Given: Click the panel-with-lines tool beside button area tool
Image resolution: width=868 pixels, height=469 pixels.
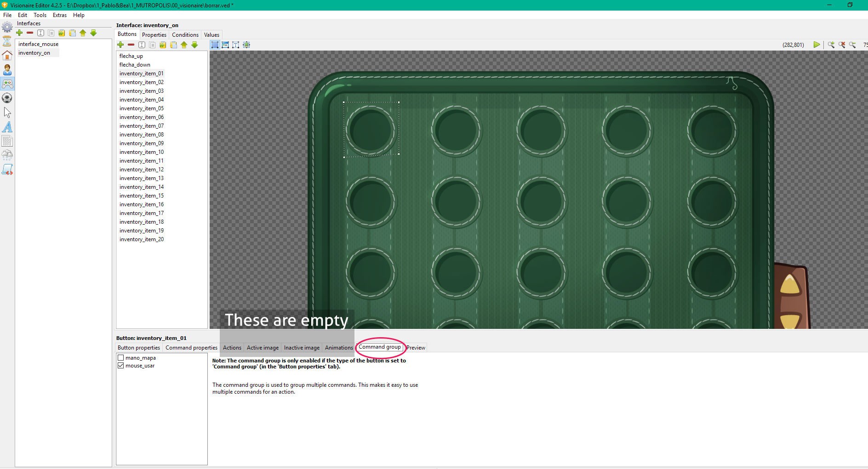Looking at the screenshot, I should point(225,45).
